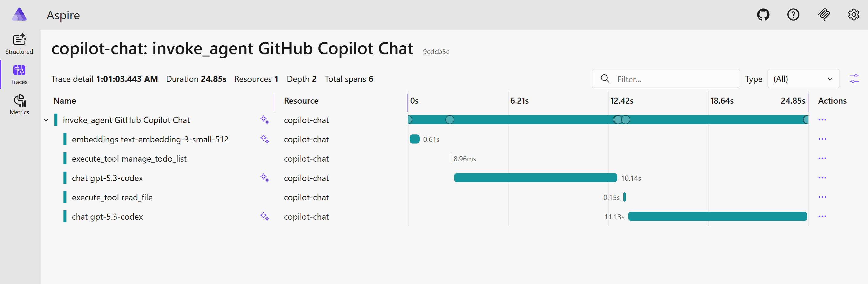Click inside the Filter search field
The width and height of the screenshot is (868, 284).
(666, 79)
